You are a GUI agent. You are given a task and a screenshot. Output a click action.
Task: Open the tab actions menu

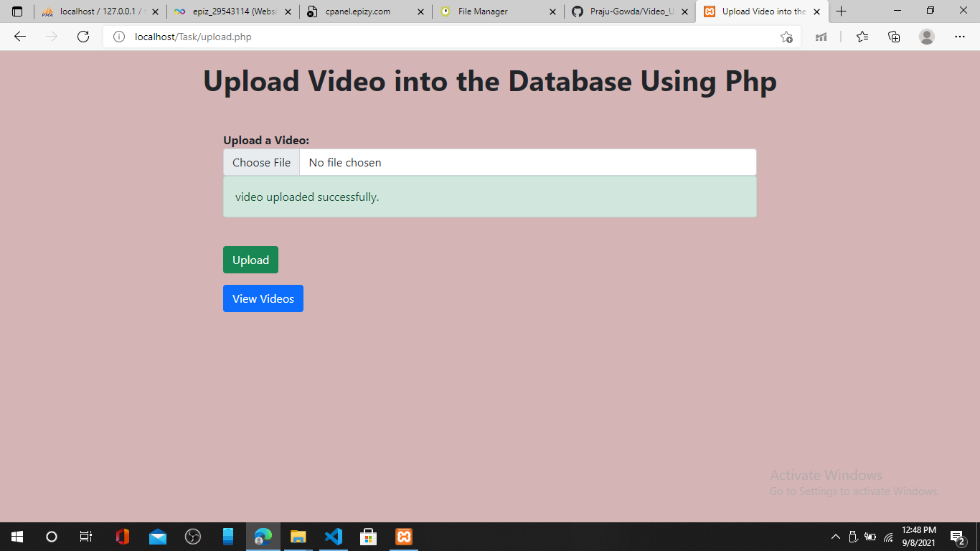tap(16, 11)
